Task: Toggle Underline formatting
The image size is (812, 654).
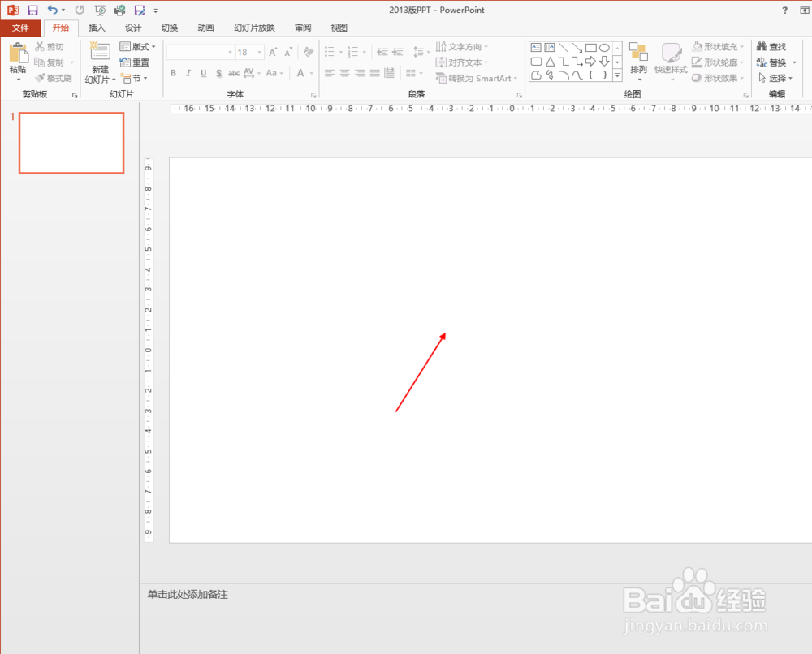Action: [204, 73]
